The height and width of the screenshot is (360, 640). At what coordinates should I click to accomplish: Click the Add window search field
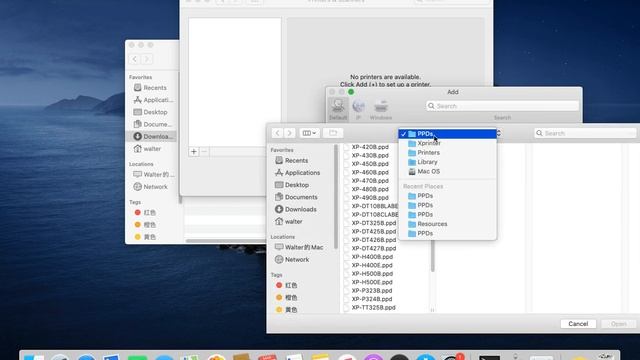point(502,106)
